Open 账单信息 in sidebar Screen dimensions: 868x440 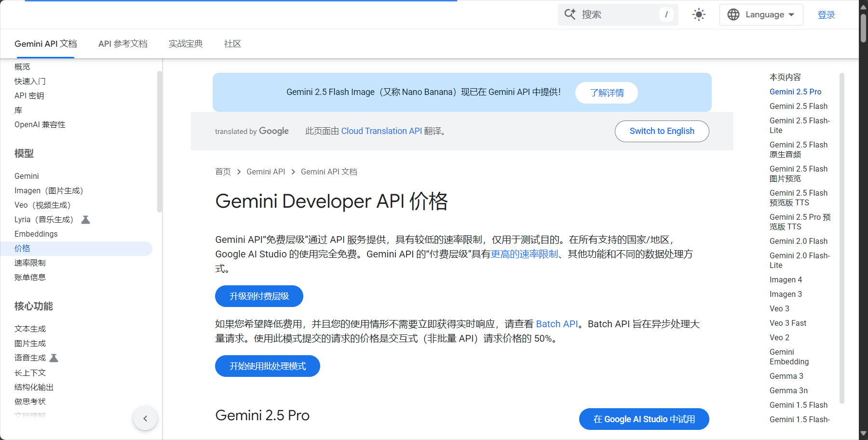(30, 278)
